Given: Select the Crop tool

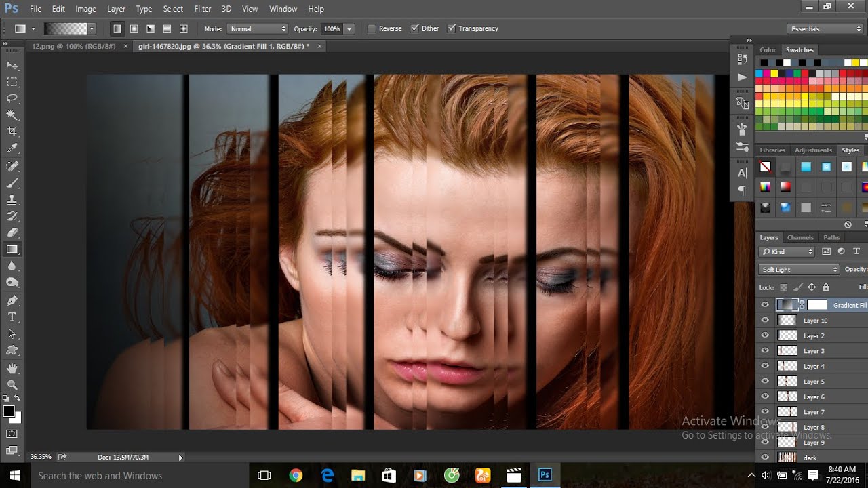Looking at the screenshot, I should [x=12, y=131].
